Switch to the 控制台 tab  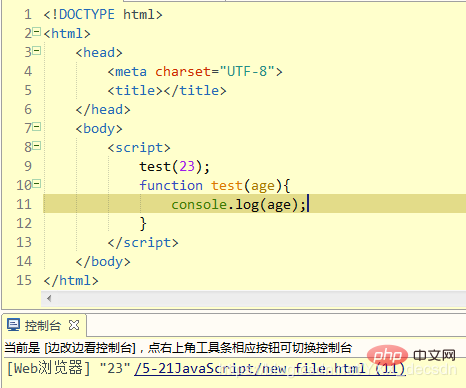pos(43,325)
